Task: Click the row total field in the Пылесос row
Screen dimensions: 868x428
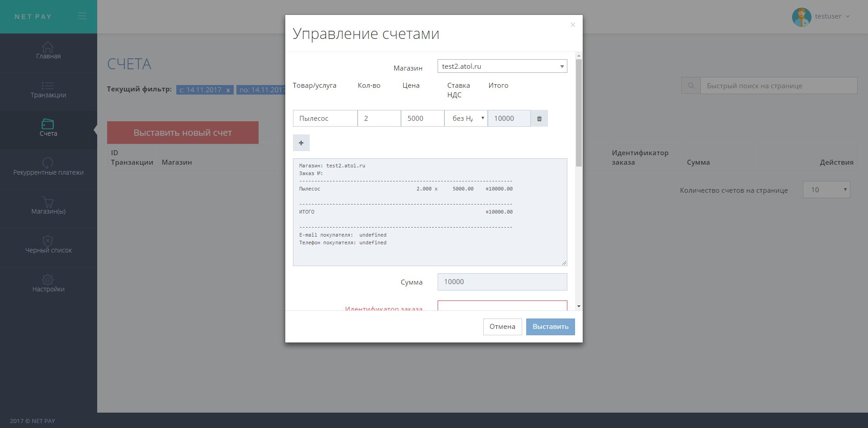Action: pos(509,119)
